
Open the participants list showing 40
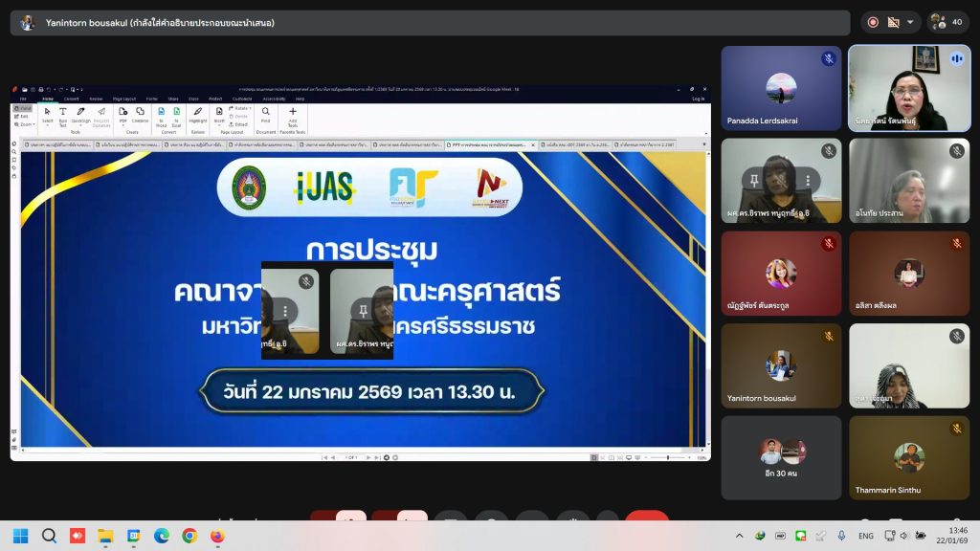pos(948,22)
